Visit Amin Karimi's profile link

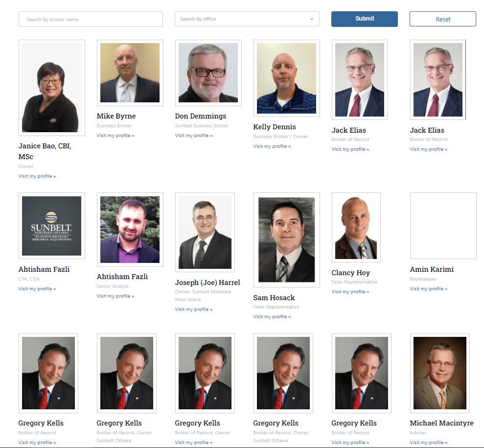(x=429, y=289)
